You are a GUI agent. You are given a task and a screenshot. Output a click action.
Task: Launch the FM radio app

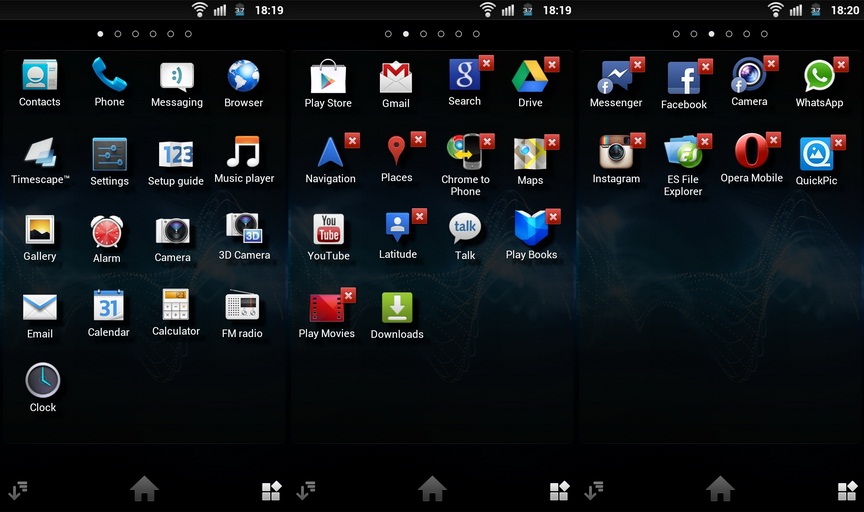click(242, 305)
